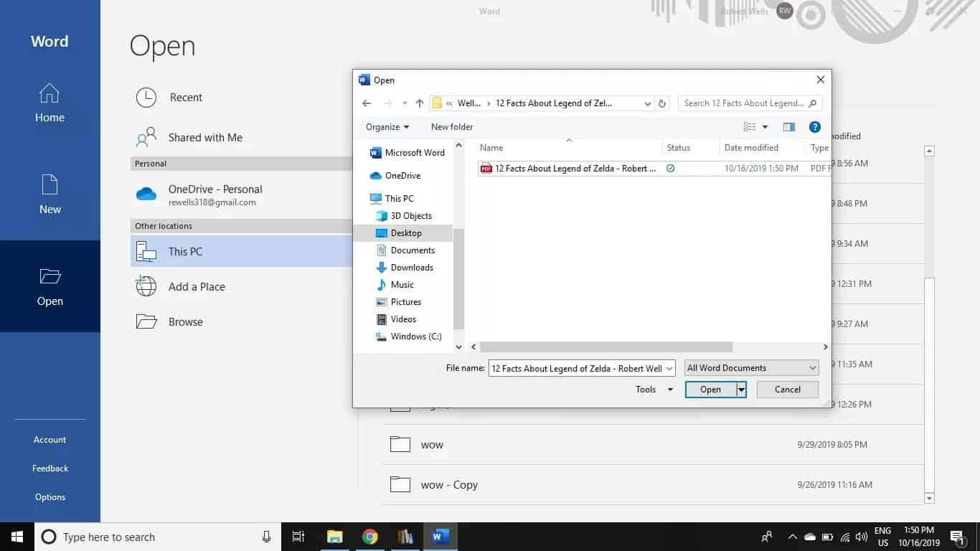Open recent locations dropdown arrow
Viewport: 980px width, 551px height.
405,103
